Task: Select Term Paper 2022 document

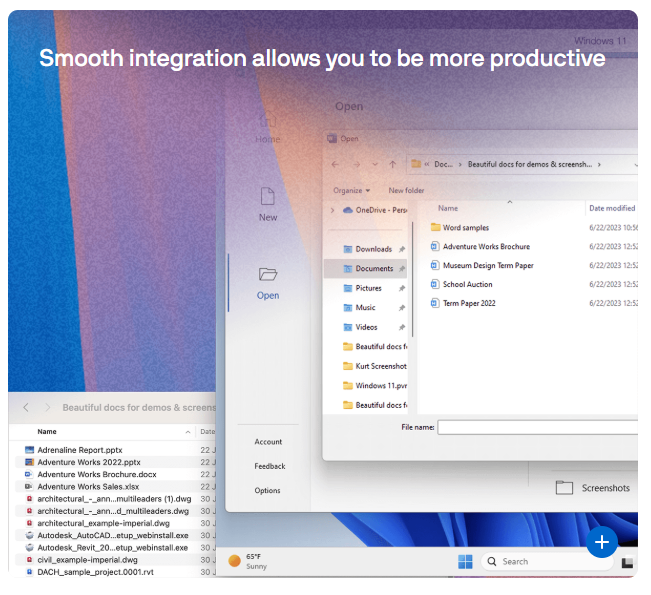Action: pyautogui.click(x=463, y=303)
